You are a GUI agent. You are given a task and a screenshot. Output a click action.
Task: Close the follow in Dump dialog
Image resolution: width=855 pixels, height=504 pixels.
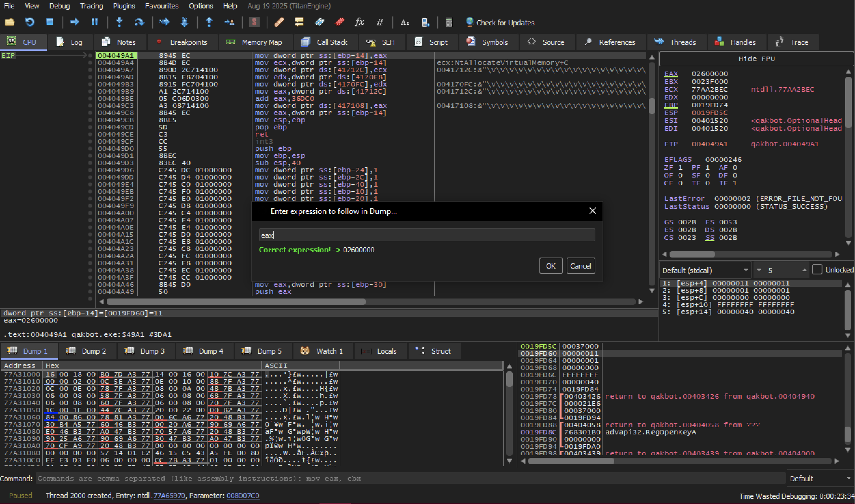click(592, 211)
